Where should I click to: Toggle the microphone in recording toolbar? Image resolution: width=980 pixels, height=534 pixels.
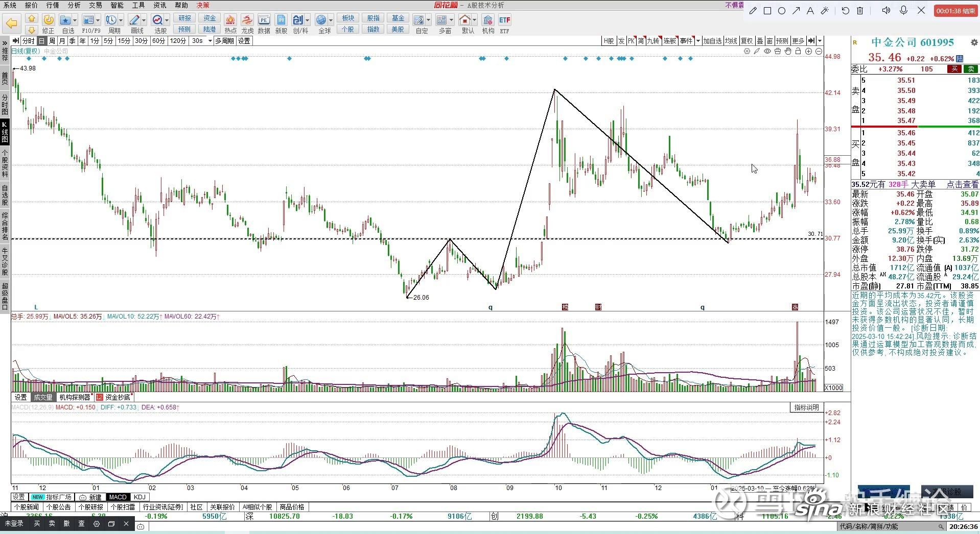(x=904, y=10)
